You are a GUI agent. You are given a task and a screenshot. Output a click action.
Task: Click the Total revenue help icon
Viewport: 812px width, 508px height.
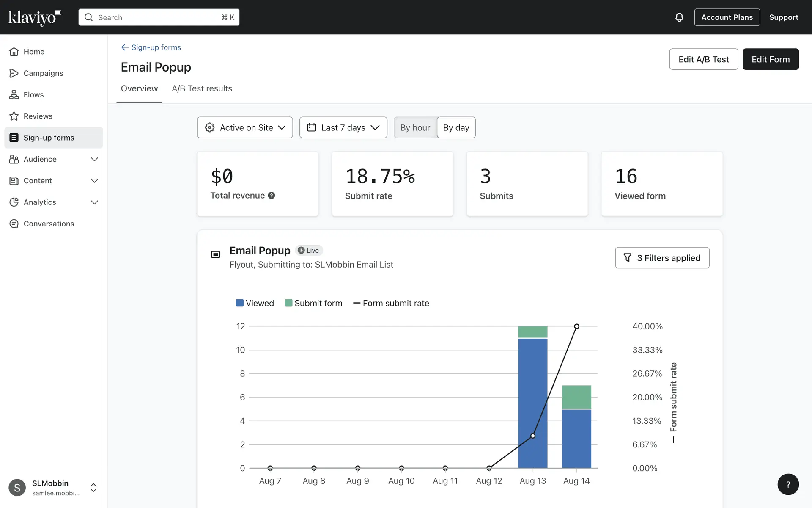point(272,196)
